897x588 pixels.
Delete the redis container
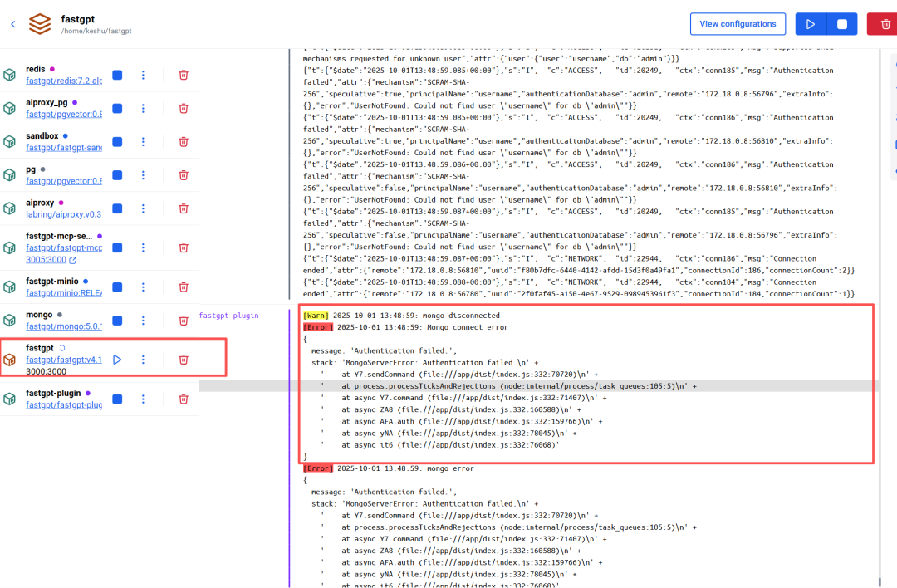[x=184, y=75]
